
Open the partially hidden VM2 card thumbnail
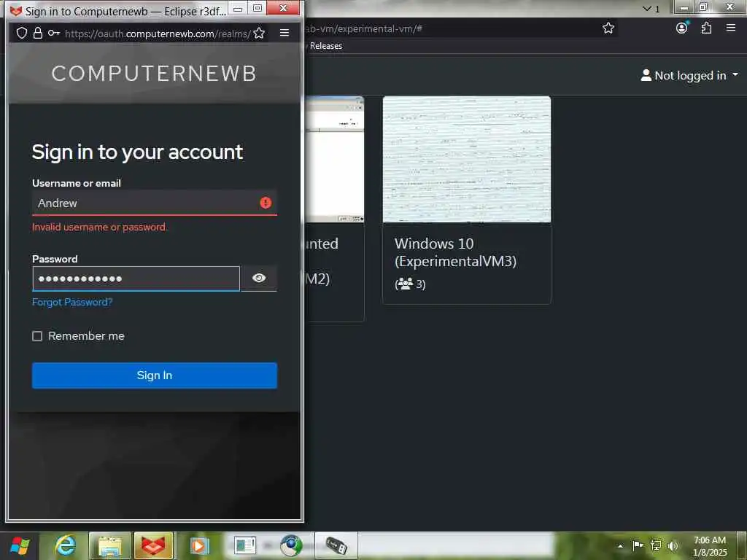334,160
